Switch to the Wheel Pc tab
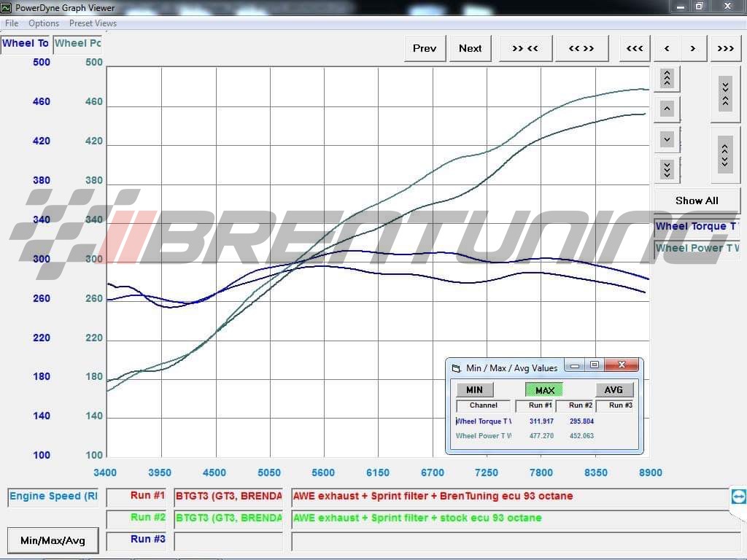The width and height of the screenshot is (747, 560). 77,43
